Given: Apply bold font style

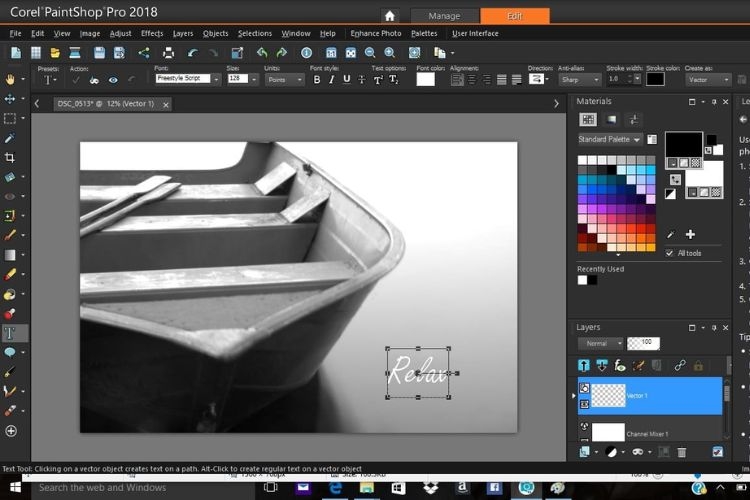Looking at the screenshot, I should click(317, 79).
